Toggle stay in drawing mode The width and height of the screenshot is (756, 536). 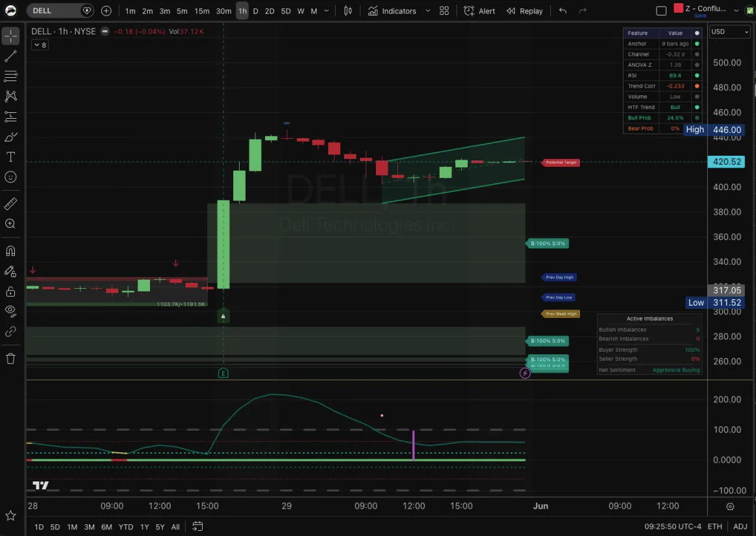pos(10,271)
